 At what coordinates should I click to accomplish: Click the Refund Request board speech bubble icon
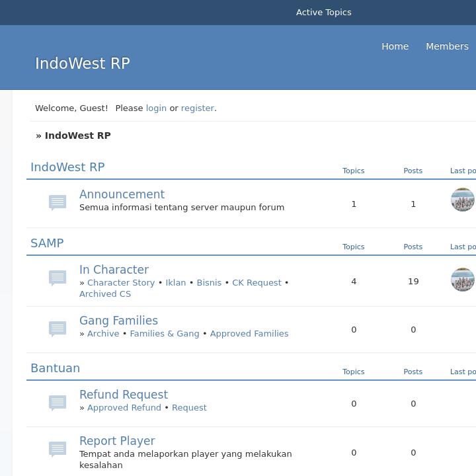(58, 403)
